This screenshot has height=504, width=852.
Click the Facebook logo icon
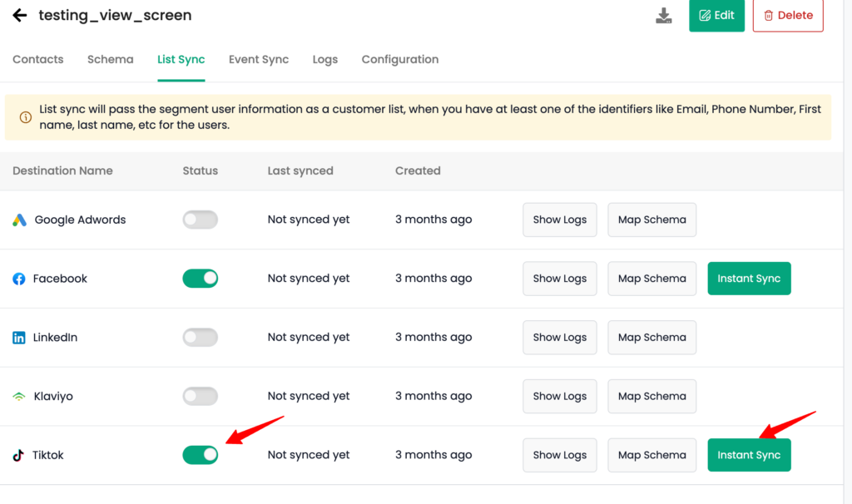pos(19,279)
